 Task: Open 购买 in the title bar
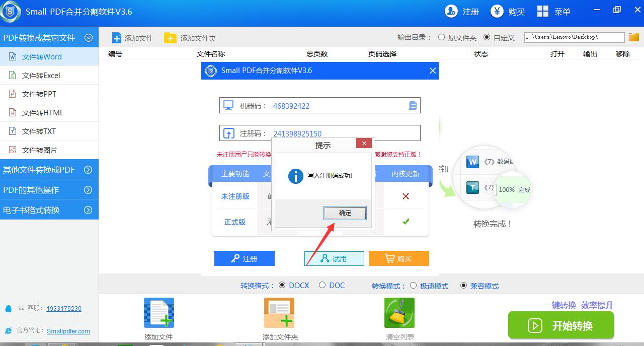pos(508,12)
